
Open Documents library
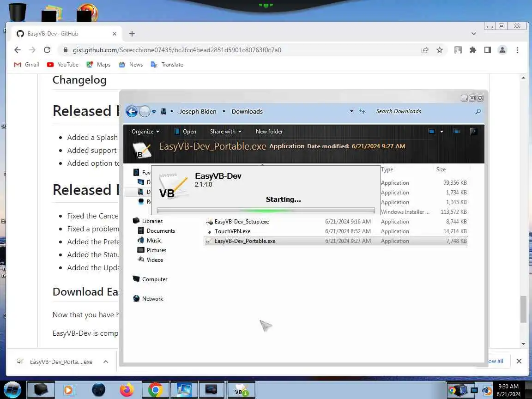tap(157, 231)
